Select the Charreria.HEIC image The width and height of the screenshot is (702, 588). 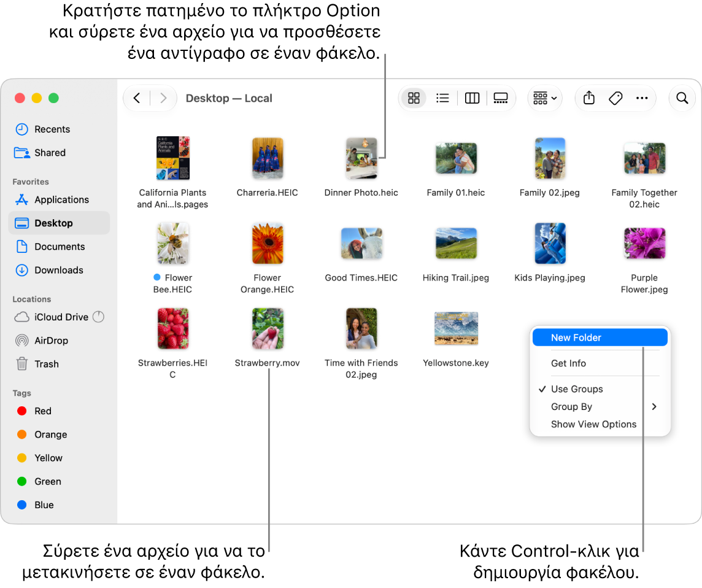click(268, 167)
